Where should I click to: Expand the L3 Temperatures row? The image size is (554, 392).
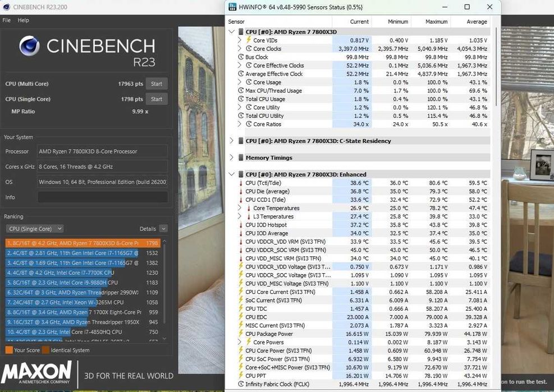240,216
